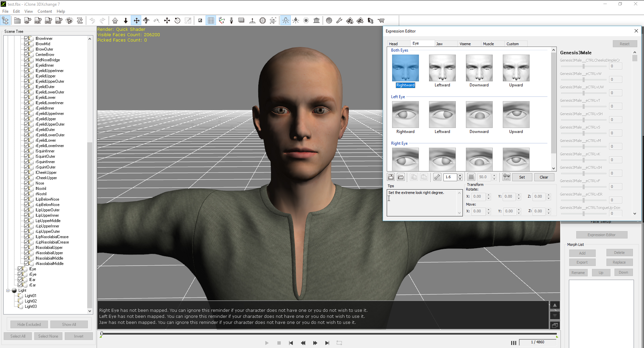The width and height of the screenshot is (644, 348).
Task: Click the timeline playhead marker
Action: click(x=102, y=334)
